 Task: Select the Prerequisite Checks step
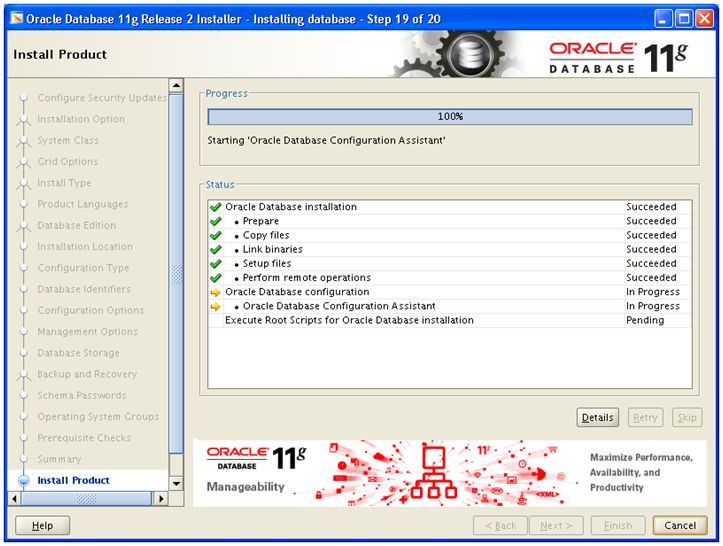[84, 438]
